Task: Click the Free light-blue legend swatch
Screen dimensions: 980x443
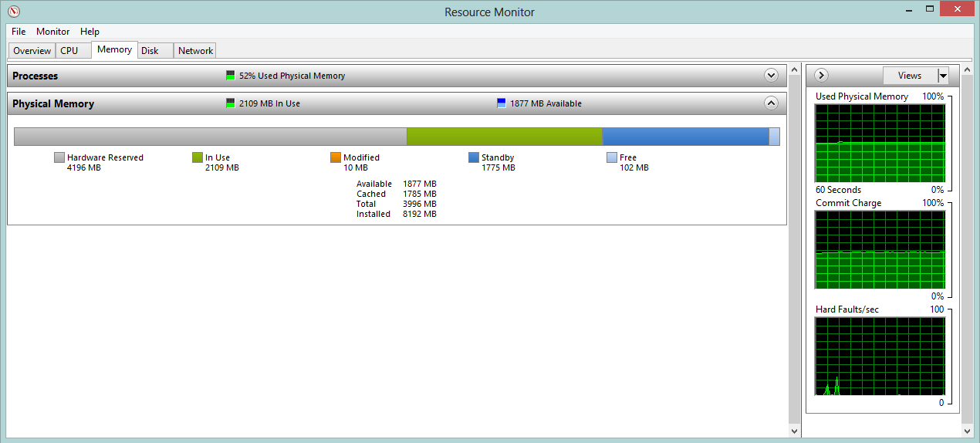Action: pos(612,157)
